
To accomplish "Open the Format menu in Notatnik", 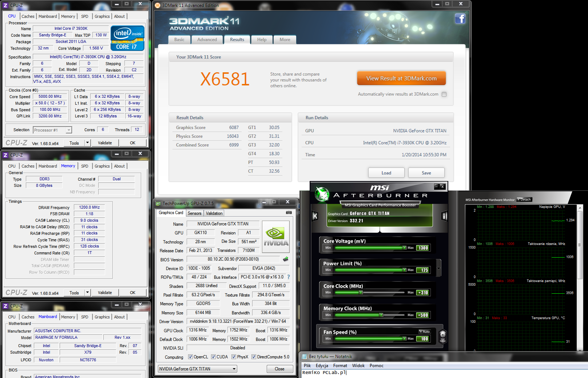I will 340,366.
